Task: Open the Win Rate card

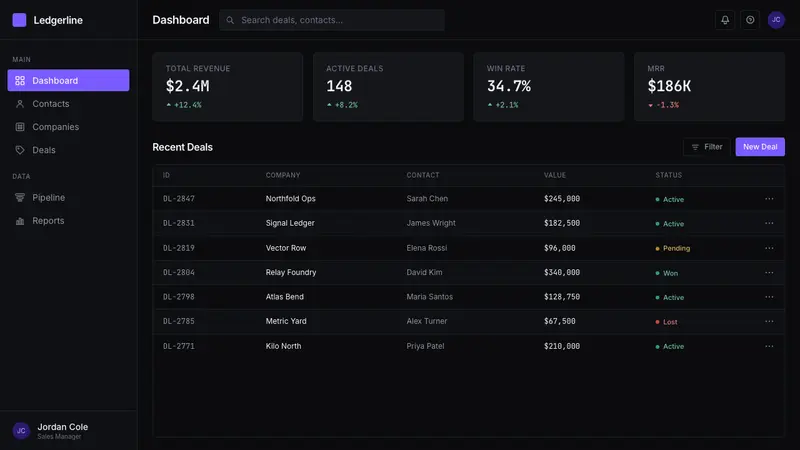Action: [548, 87]
